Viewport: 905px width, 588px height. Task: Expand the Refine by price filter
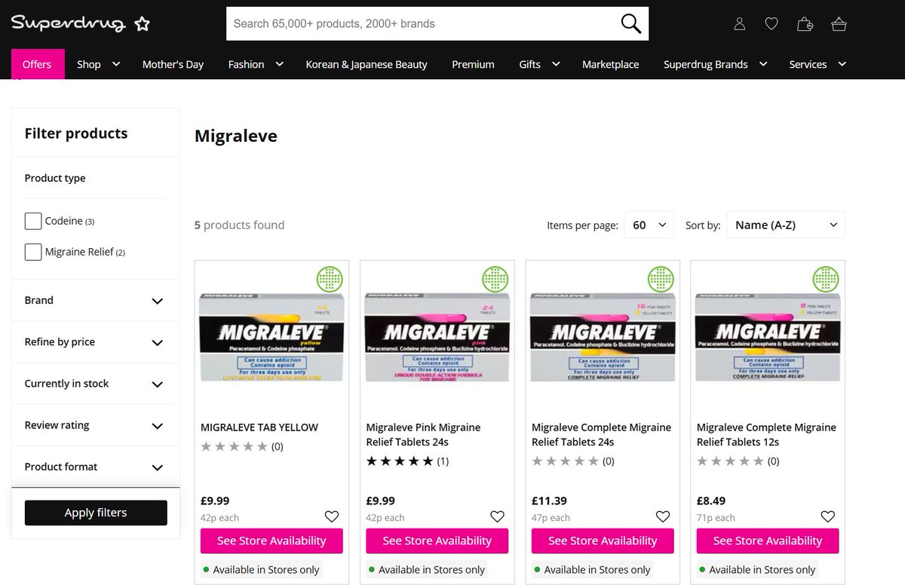94,341
